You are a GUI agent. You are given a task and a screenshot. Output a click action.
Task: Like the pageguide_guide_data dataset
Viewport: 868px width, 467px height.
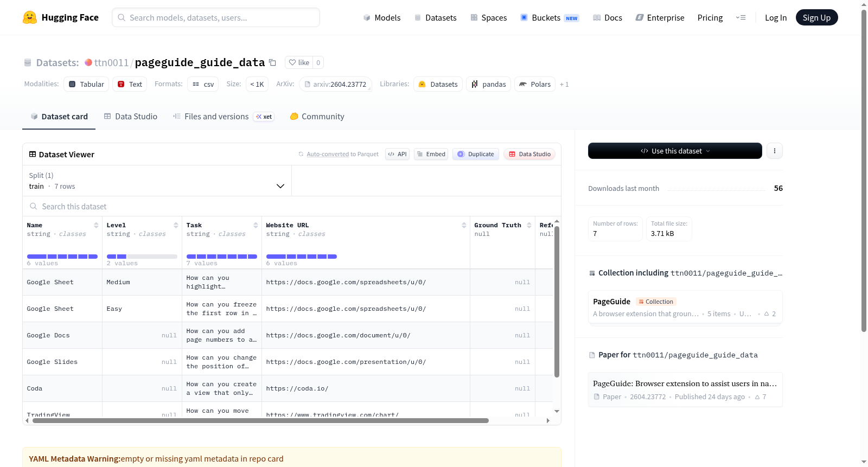(x=299, y=62)
